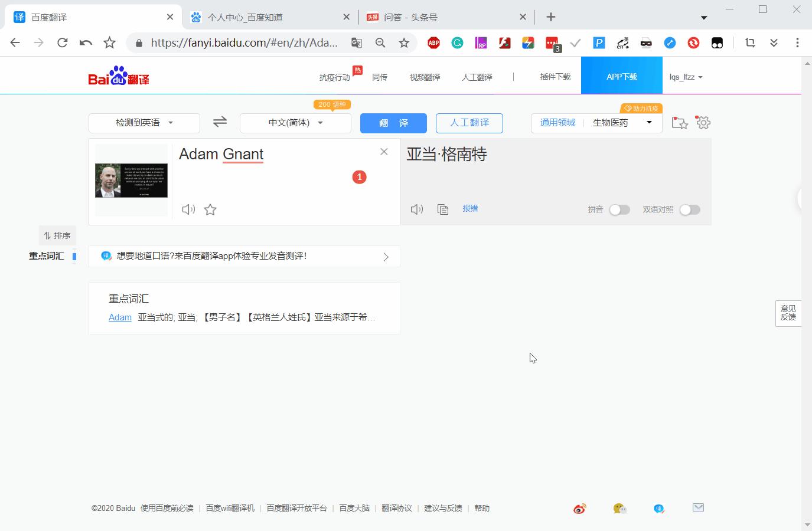Clear the input with the X icon
This screenshot has width=812, height=531.
[x=384, y=152]
